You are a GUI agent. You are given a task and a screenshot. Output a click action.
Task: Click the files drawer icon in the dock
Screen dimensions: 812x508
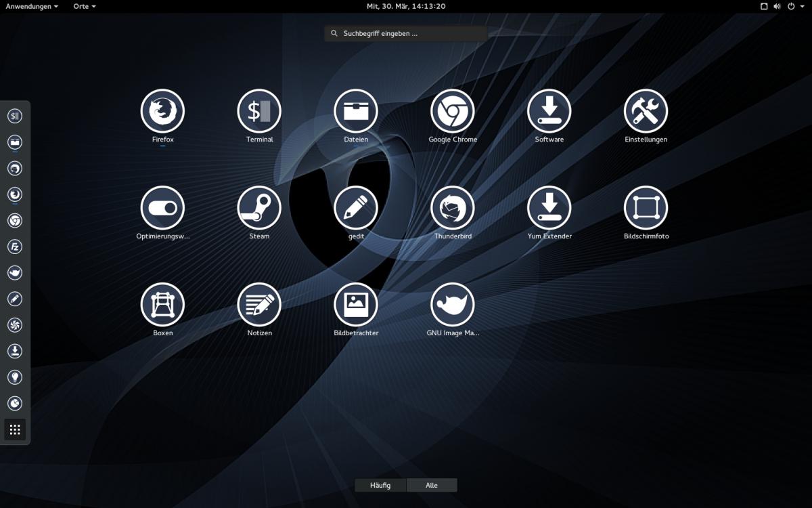[x=15, y=142]
